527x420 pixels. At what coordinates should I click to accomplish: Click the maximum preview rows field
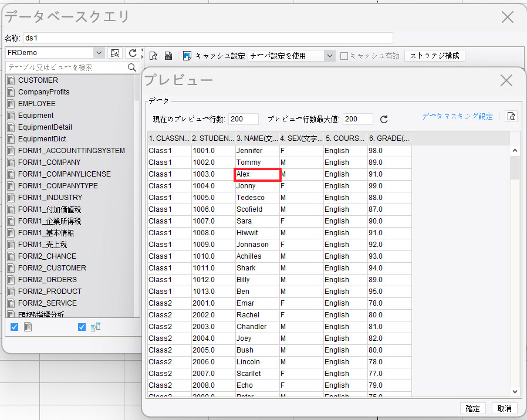click(358, 119)
